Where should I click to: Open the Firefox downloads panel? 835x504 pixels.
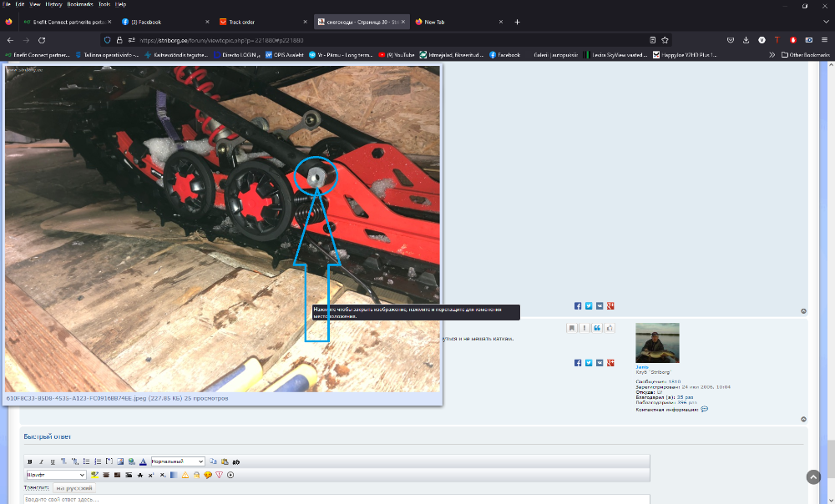[746, 39]
